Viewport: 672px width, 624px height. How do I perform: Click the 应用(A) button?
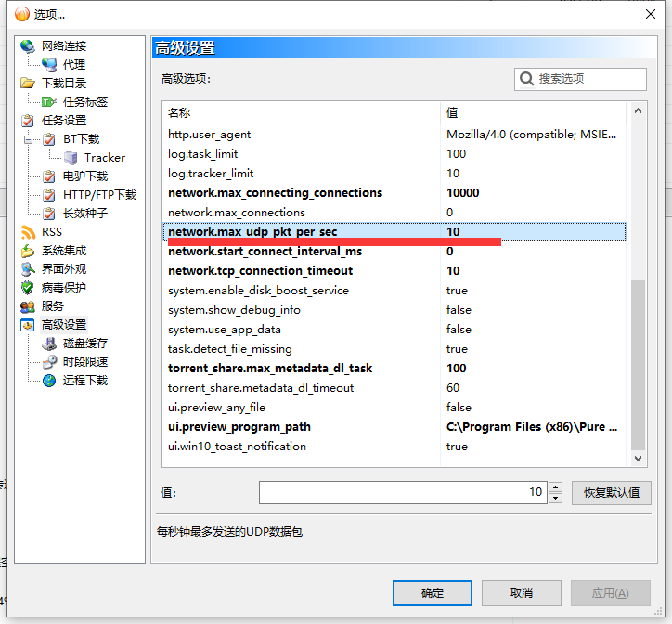[x=611, y=593]
